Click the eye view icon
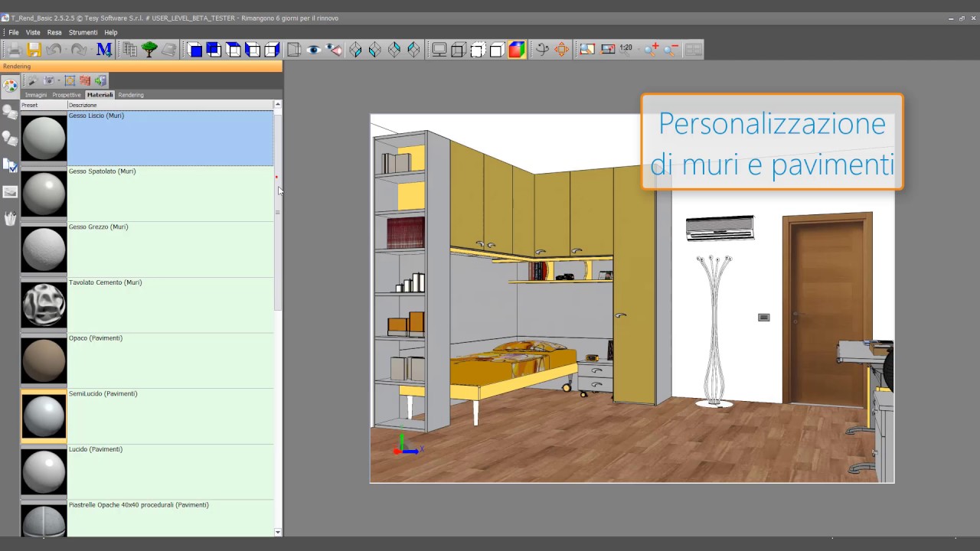The image size is (980, 551). coord(313,50)
